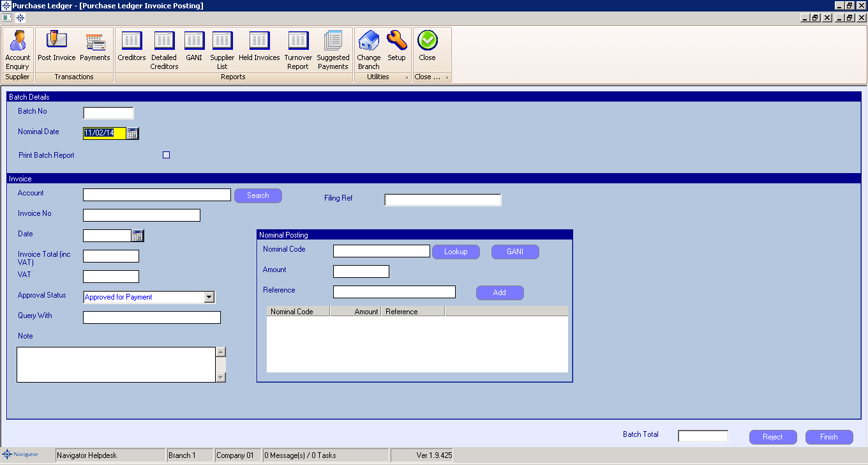Click Branch 1 in the status bar
The width and height of the screenshot is (868, 465).
[190, 455]
